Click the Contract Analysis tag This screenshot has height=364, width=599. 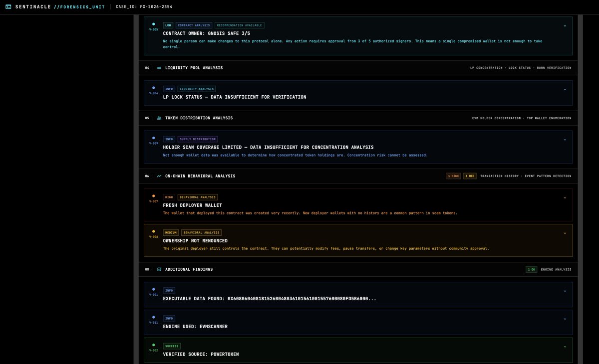194,25
